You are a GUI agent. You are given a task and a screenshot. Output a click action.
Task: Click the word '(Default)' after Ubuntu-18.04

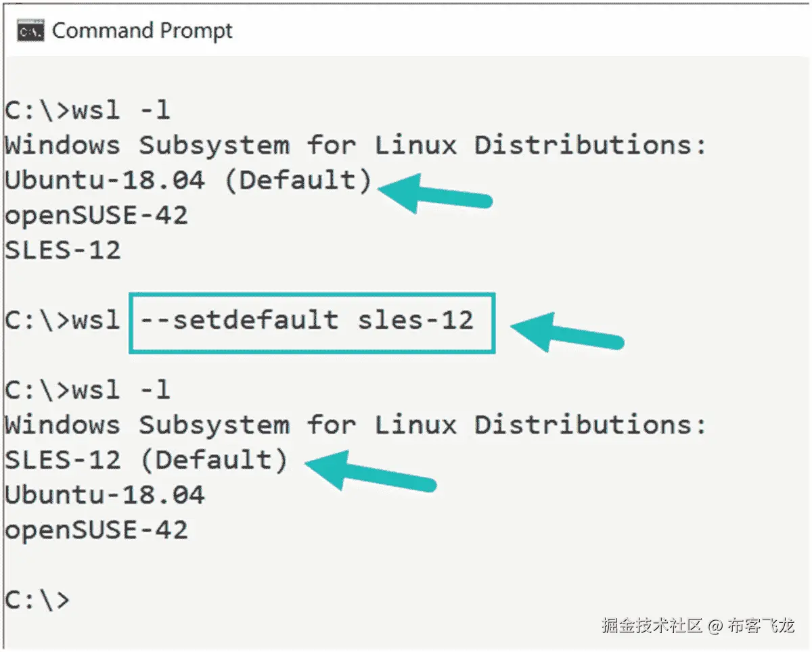298,181
